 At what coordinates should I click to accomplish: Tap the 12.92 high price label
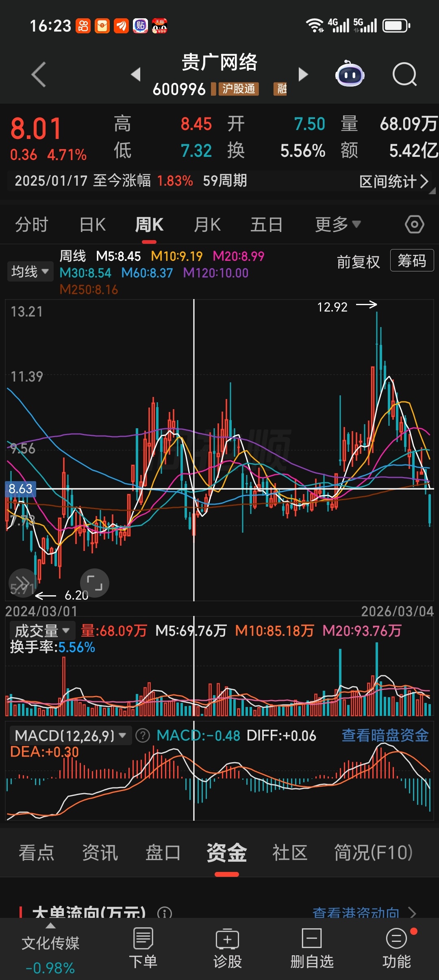pos(332,307)
